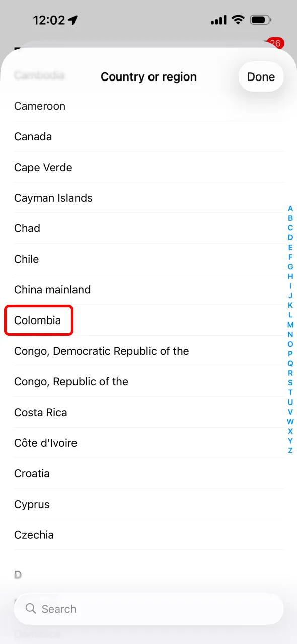Tap the Wi-Fi icon in the status bar
This screenshot has height=644, width=297.
point(238,19)
